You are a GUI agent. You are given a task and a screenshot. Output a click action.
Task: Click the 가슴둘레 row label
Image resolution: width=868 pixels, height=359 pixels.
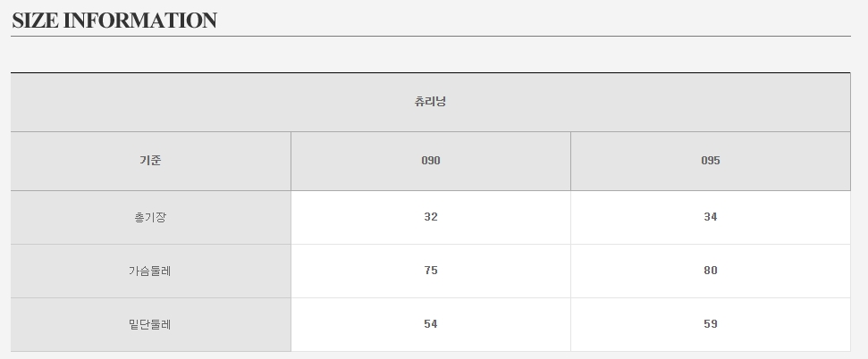click(150, 271)
